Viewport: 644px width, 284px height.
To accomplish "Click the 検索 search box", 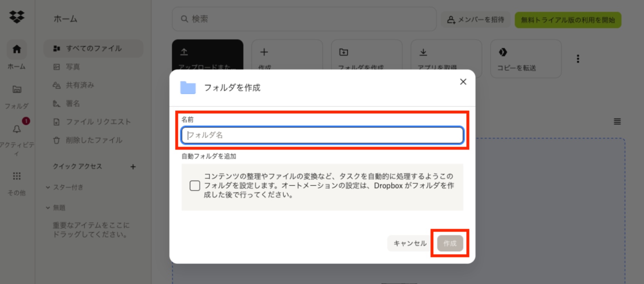I will click(304, 19).
